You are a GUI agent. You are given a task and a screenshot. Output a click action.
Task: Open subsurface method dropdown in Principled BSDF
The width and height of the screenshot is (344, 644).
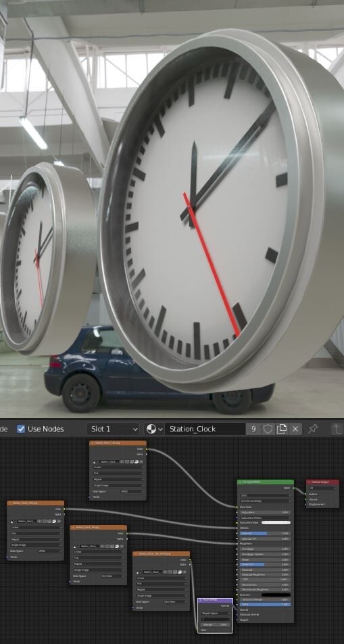click(x=266, y=501)
